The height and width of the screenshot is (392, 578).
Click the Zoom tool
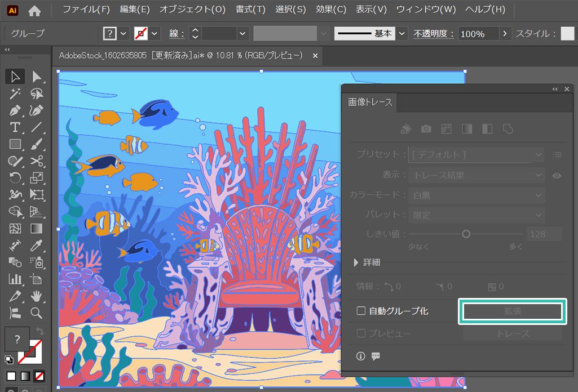click(37, 313)
